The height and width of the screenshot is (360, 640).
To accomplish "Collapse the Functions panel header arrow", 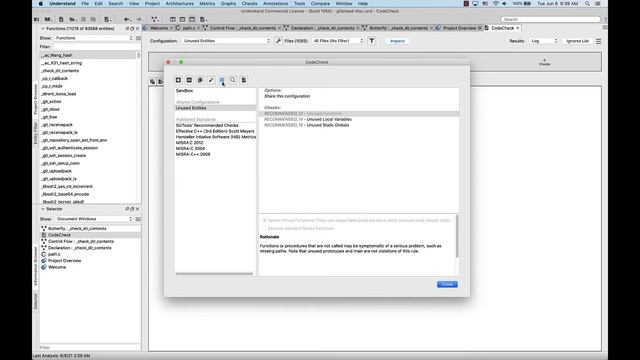I will [42, 29].
